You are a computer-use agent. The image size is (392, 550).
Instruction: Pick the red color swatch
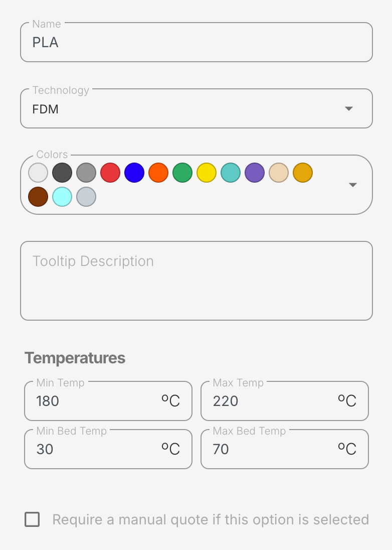(110, 173)
